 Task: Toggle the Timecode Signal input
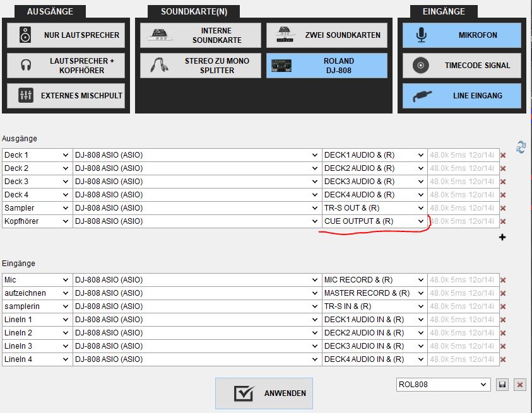tap(462, 66)
